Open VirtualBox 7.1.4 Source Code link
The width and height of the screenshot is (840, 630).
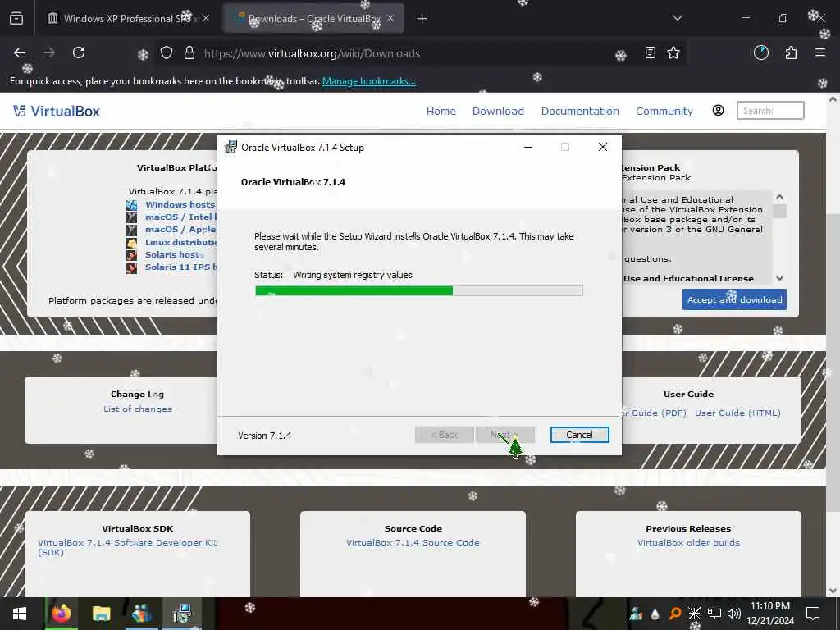coord(413,543)
